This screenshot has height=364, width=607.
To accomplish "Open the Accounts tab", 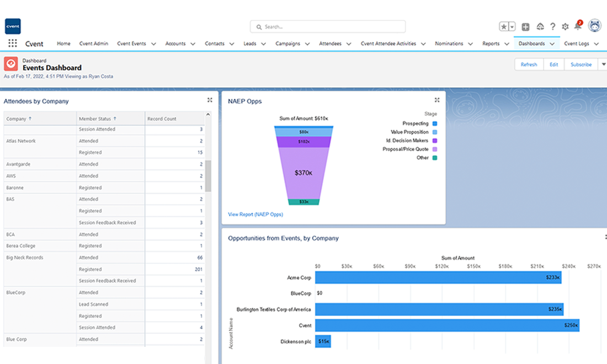I will tap(175, 44).
